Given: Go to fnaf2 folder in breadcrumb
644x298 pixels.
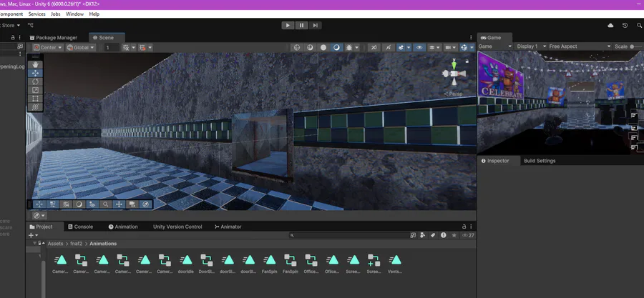Looking at the screenshot, I should click(77, 244).
